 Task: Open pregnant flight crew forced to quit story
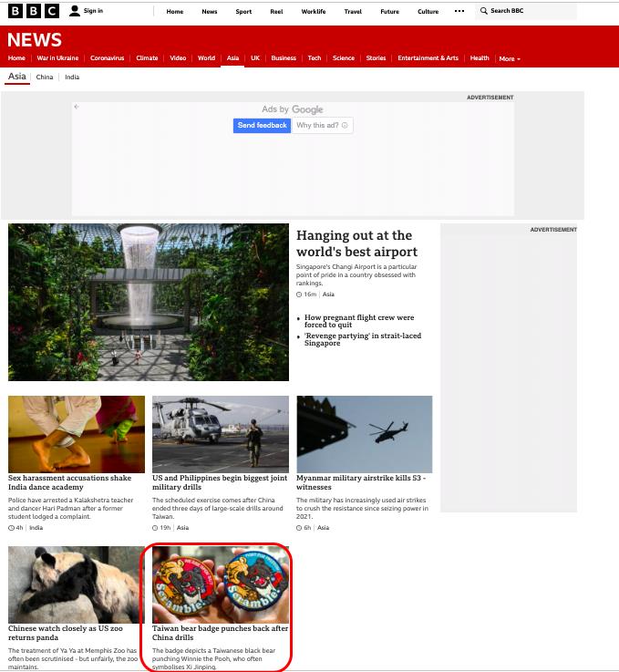pos(359,321)
